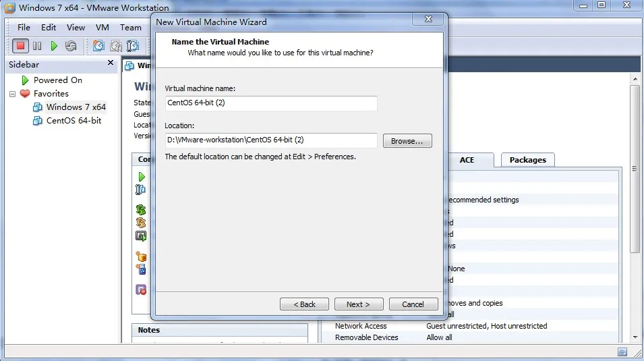The width and height of the screenshot is (644, 361).
Task: Click the orange create package command icon
Action: [x=141, y=256]
